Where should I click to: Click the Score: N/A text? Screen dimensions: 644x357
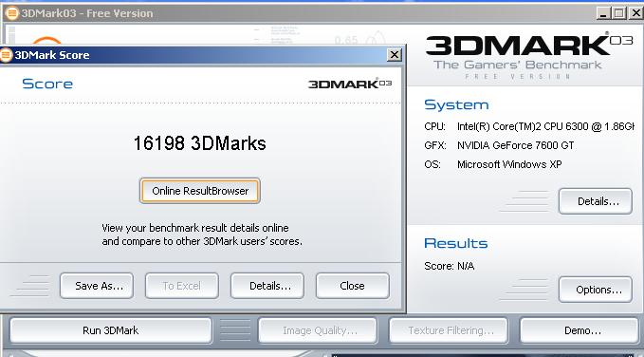point(450,266)
